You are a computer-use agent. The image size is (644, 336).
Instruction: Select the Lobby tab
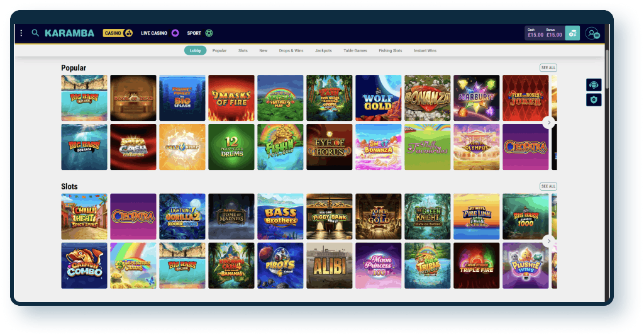[195, 50]
